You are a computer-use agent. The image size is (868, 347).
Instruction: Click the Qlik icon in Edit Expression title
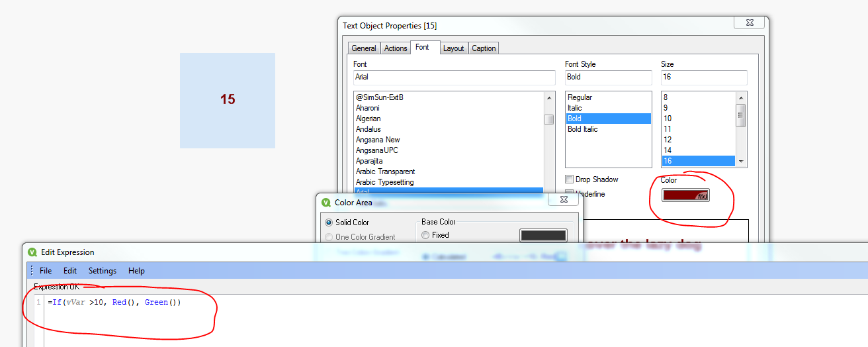(32, 252)
